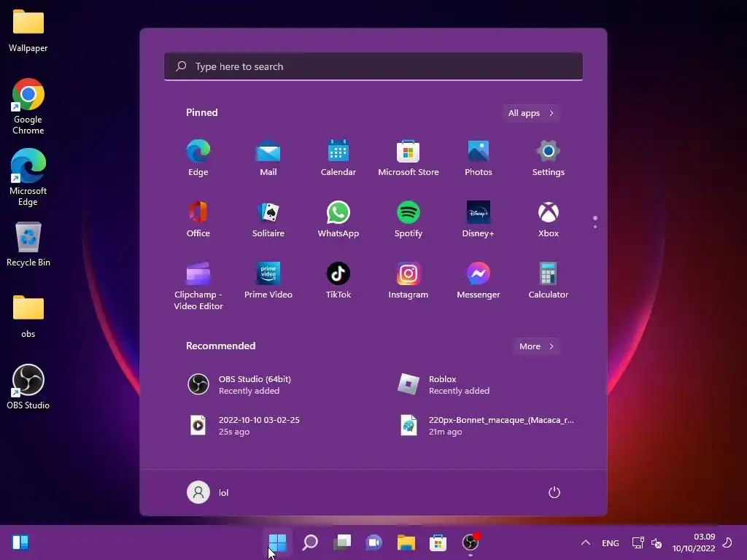747x560 pixels.
Task: Open the clock showing 03.09 10/10/2022
Action: [694, 542]
